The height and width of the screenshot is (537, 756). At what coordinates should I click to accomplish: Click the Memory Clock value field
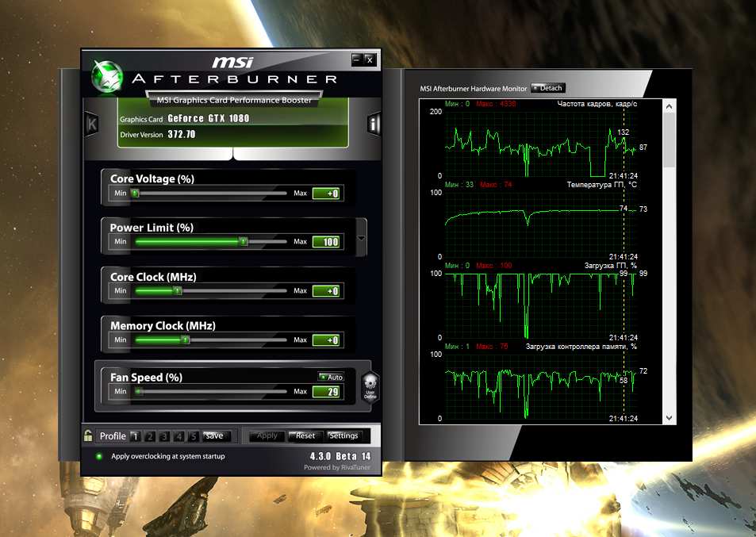tap(326, 339)
